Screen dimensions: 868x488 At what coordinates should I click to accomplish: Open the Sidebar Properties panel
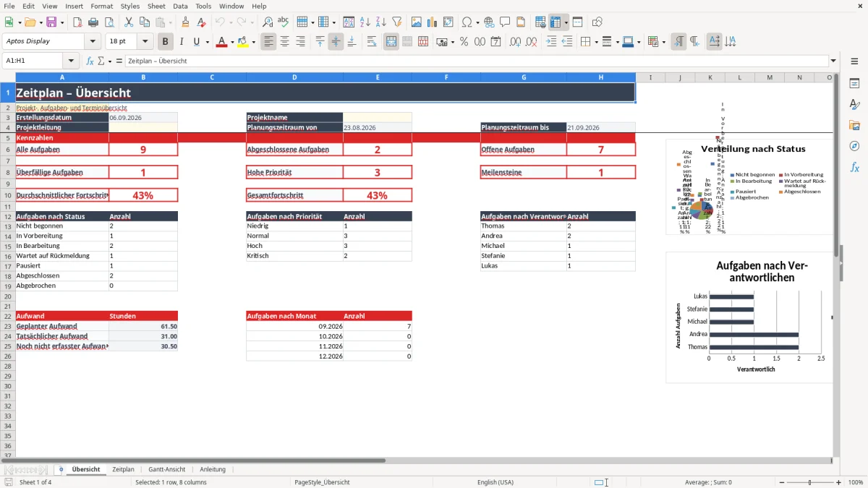click(x=854, y=83)
